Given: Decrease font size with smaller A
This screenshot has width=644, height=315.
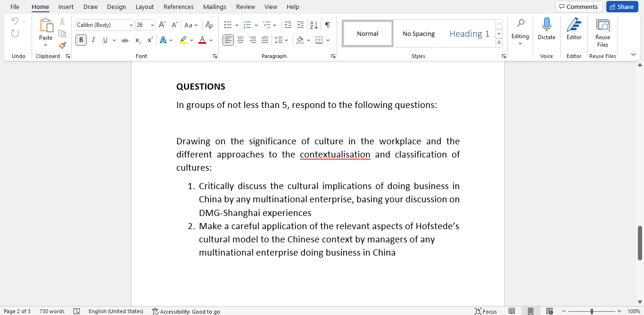Looking at the screenshot, I should [174, 25].
